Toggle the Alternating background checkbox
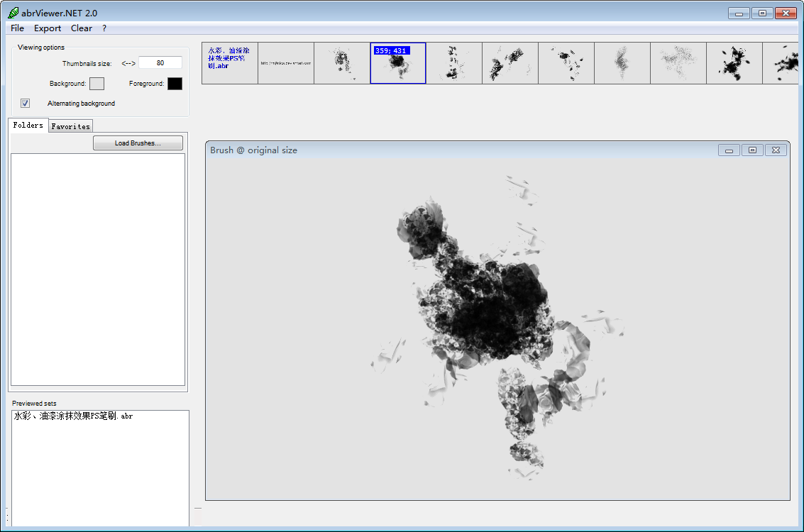 [x=26, y=104]
